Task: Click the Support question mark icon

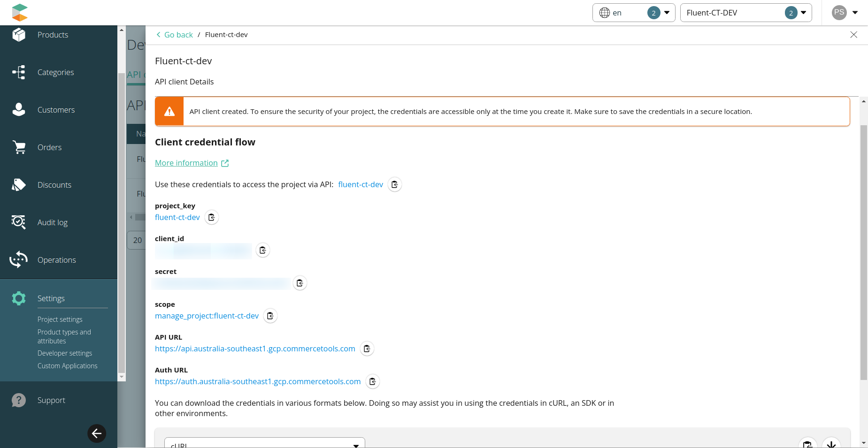Action: [x=19, y=400]
